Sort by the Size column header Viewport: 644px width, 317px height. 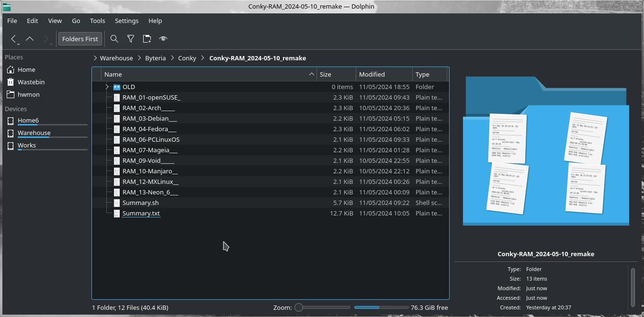coord(336,74)
